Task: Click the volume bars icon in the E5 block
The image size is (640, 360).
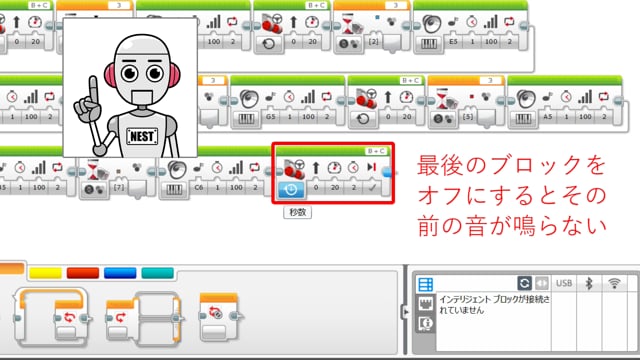Action: click(491, 22)
